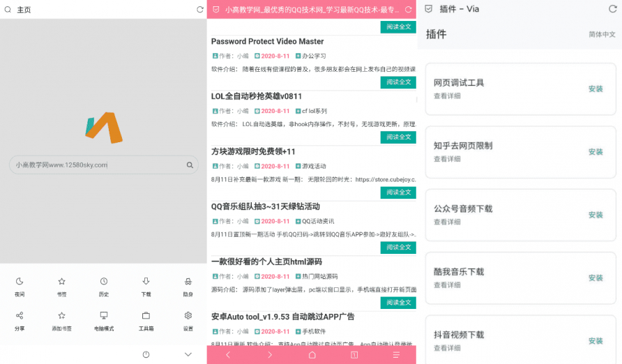
Task: Tap the home icon in the pink bottom bar
Action: click(312, 355)
